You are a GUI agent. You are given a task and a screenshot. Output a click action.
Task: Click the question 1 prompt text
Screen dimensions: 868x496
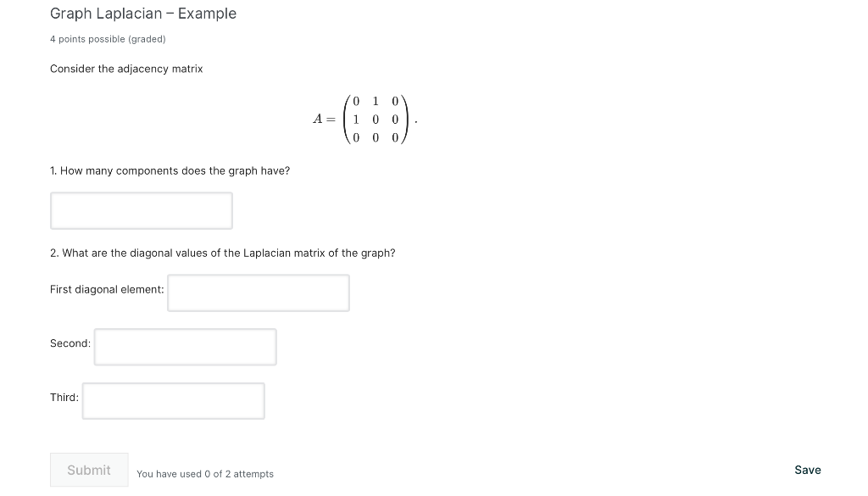coord(170,170)
